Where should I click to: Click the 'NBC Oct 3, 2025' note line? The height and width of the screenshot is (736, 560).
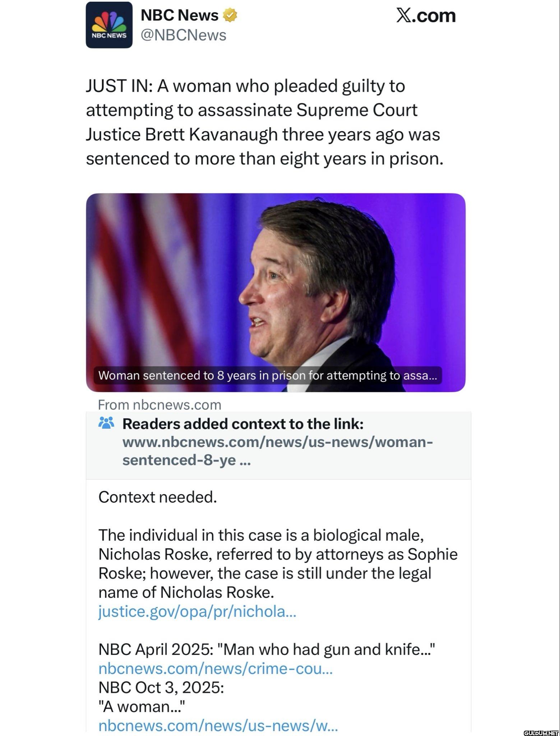point(161,687)
